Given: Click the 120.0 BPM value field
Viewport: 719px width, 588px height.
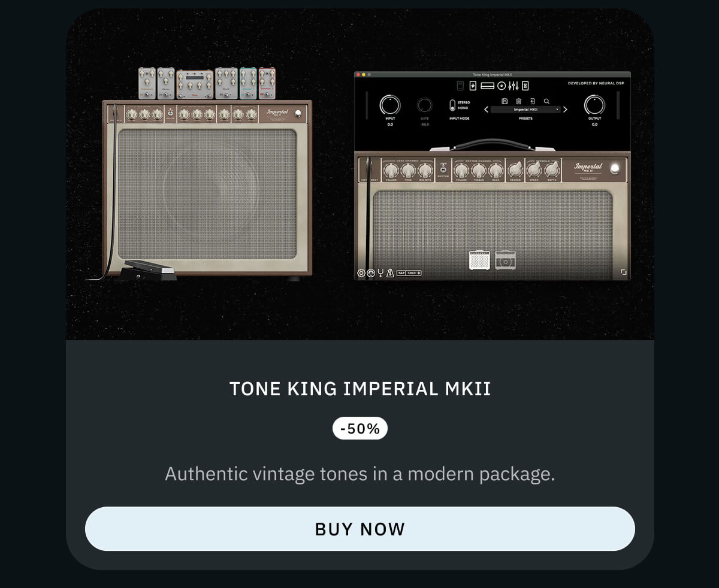Looking at the screenshot, I should (x=413, y=273).
